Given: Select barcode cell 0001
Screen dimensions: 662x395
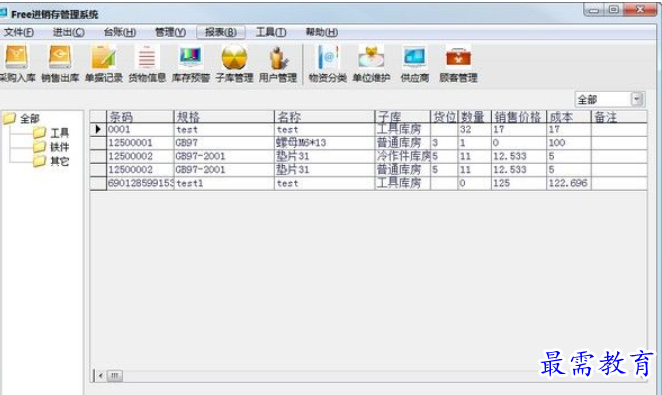Looking at the screenshot, I should pyautogui.click(x=140, y=130).
